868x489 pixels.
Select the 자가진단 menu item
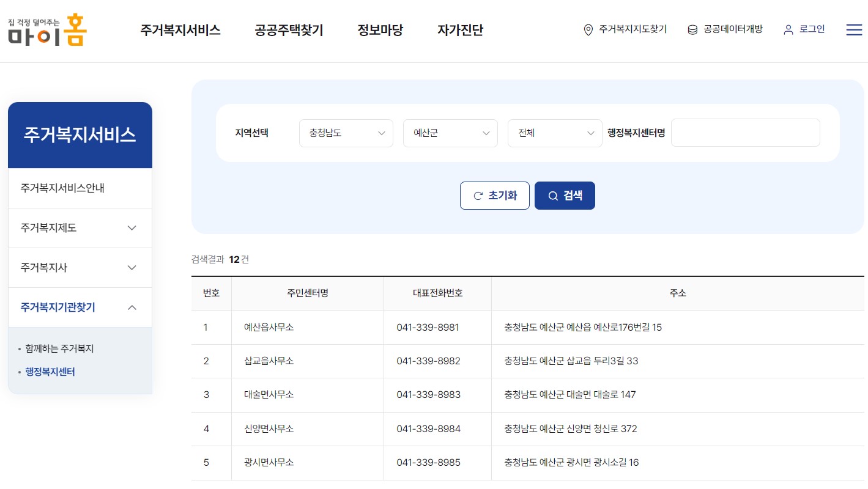click(459, 30)
